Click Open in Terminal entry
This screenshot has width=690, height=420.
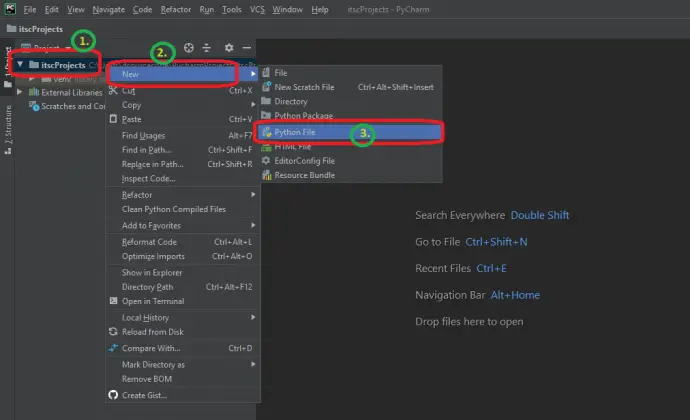click(152, 301)
